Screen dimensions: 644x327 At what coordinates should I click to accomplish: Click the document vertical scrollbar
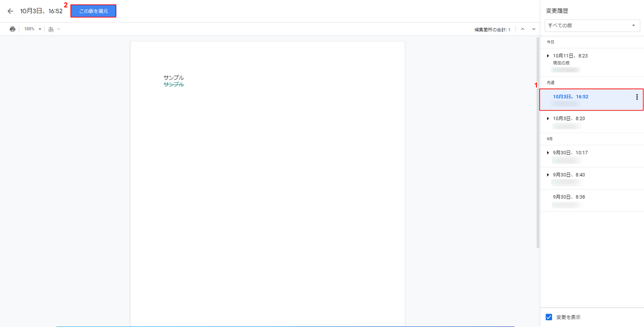click(538, 142)
